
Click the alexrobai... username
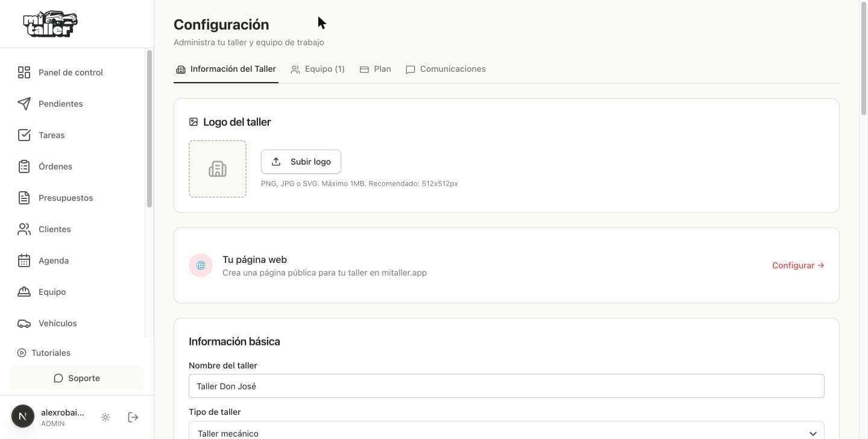click(63, 412)
